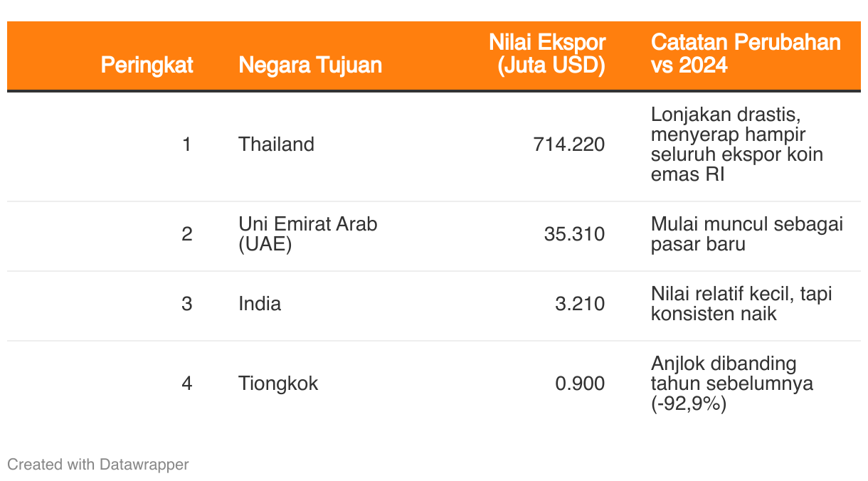Click the Peringkat column header
The width and height of the screenshot is (868, 481).
pos(147,65)
